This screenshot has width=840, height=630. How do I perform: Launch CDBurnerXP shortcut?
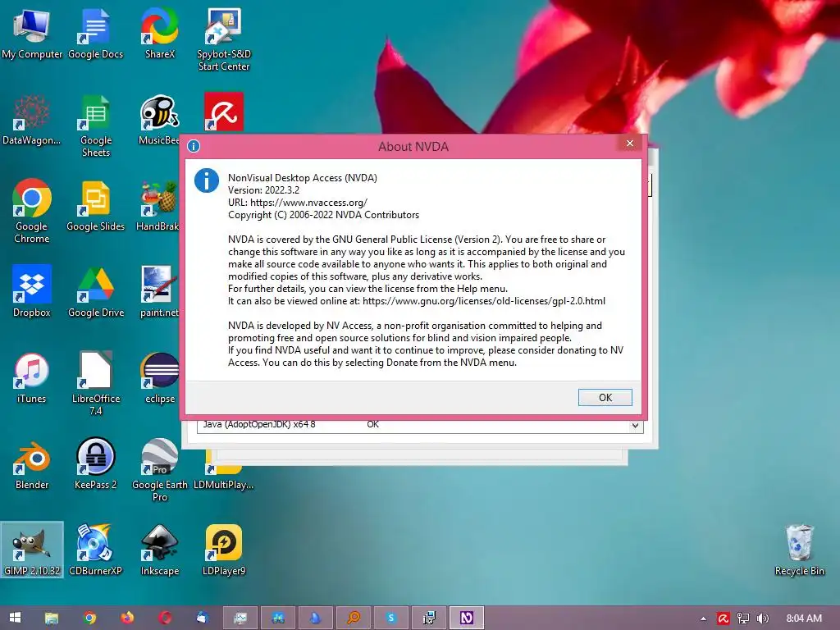point(95,550)
